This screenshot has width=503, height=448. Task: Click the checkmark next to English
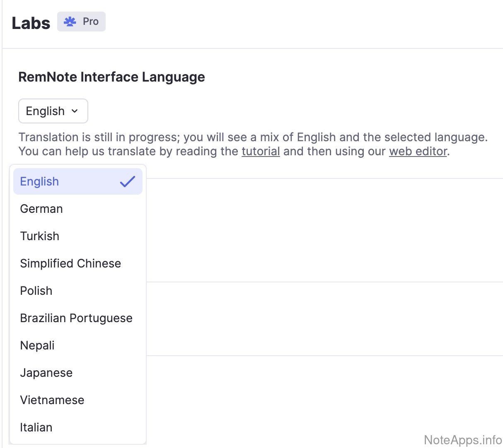coord(128,181)
